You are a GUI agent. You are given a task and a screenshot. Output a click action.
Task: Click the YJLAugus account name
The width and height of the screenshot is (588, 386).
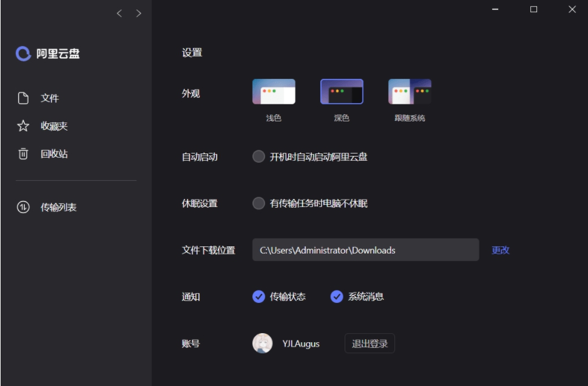click(302, 344)
